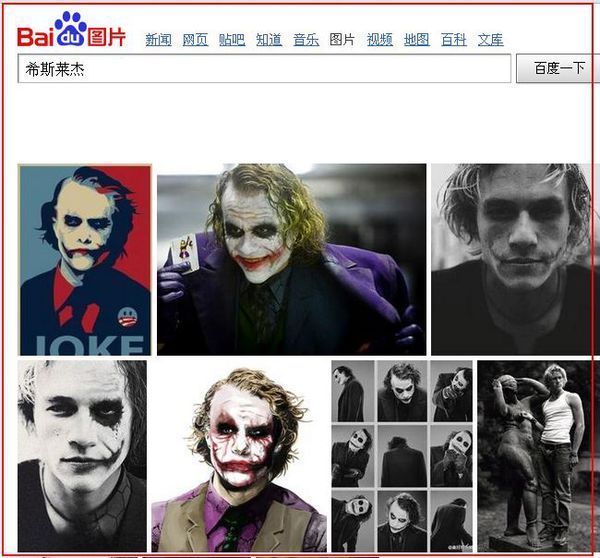
Task: Open the purple shirt Joker illustration thumbnail
Action: [x=239, y=456]
